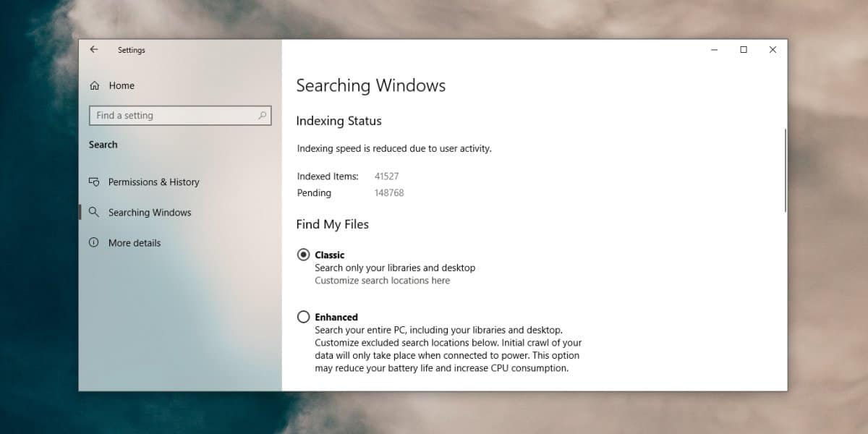Open Customize search locations here link
The image size is (868, 434).
point(382,281)
